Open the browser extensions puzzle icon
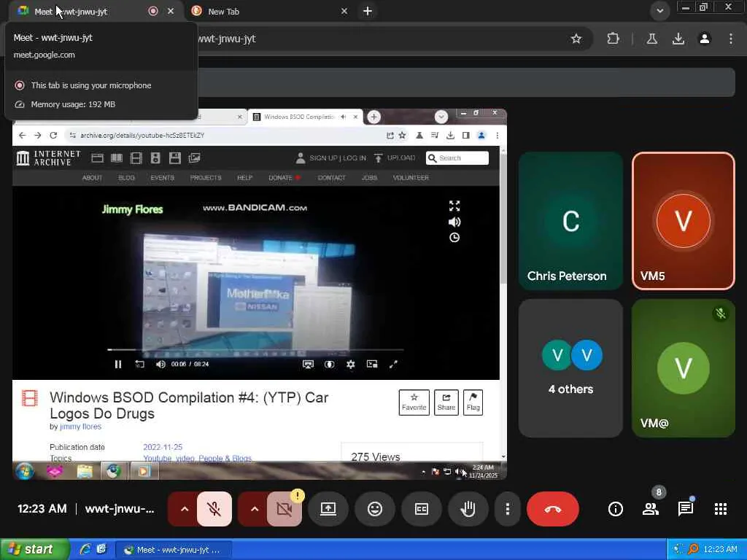 pyautogui.click(x=613, y=39)
